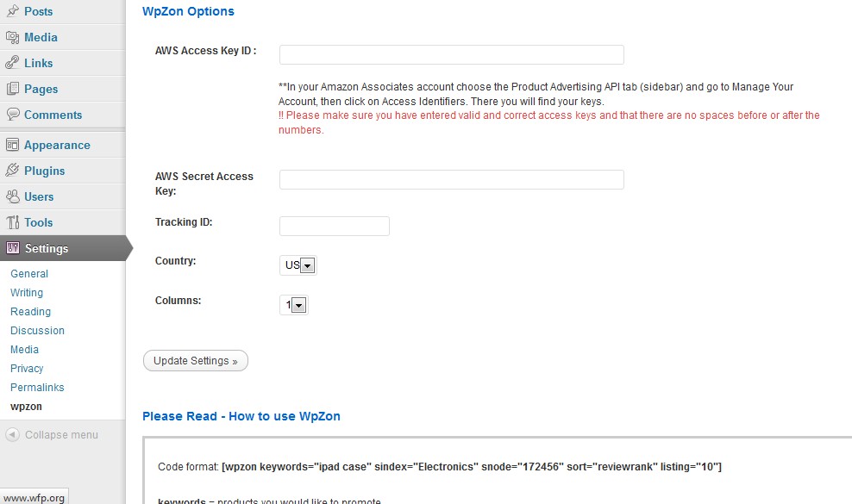Viewport: 852px width, 504px height.
Task: Click the Appearance icon in sidebar
Action: click(x=12, y=145)
